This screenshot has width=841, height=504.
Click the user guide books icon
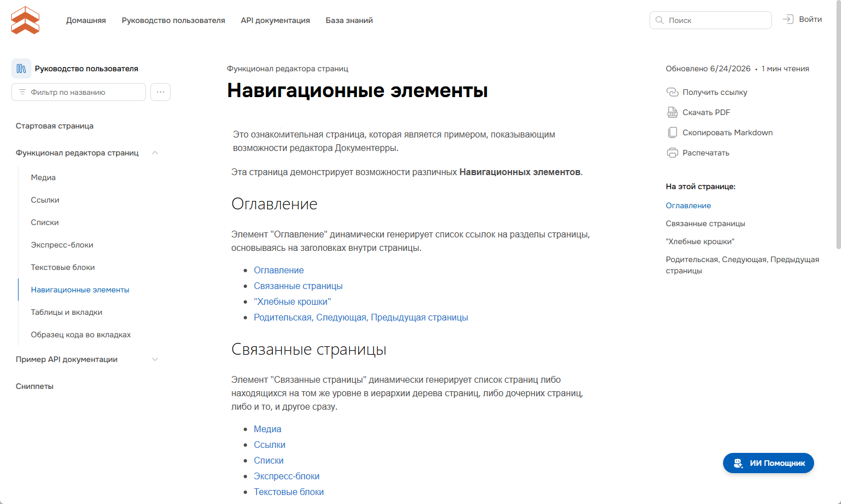21,68
